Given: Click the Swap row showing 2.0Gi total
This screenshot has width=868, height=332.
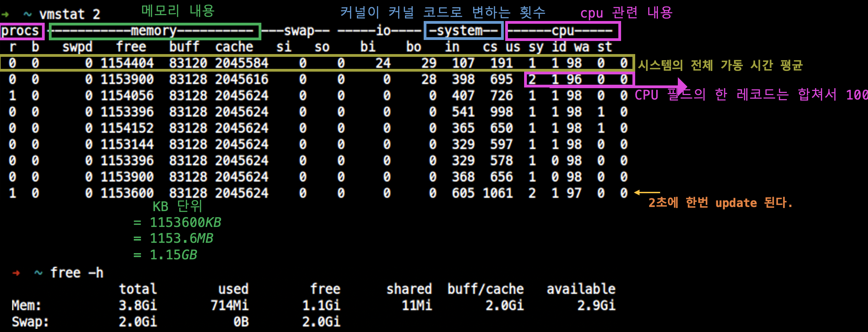Looking at the screenshot, I should click(138, 322).
